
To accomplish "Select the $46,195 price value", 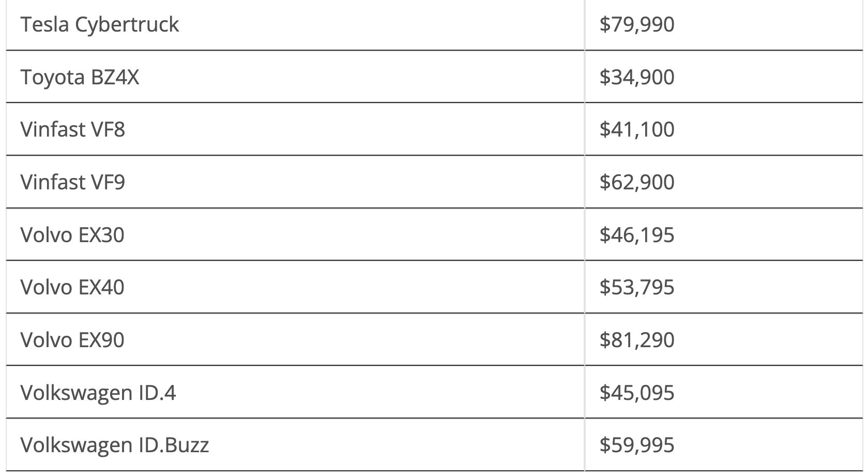I will 637,235.
